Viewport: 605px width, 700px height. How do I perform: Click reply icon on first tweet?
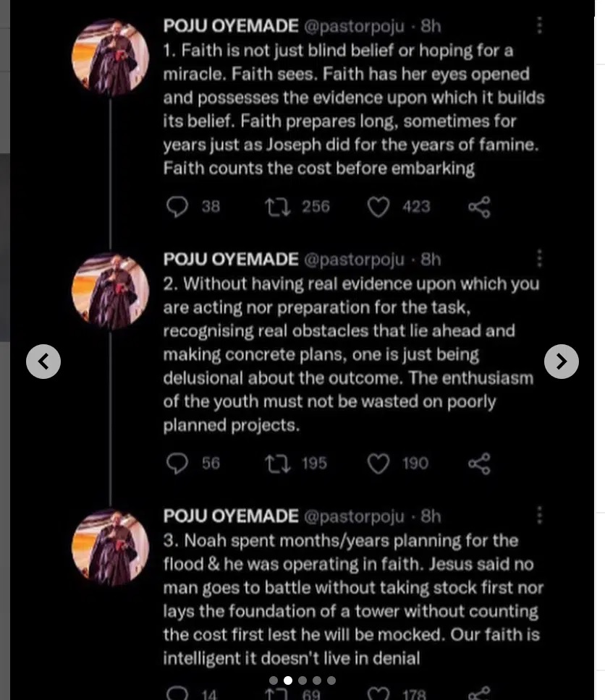[x=177, y=207]
